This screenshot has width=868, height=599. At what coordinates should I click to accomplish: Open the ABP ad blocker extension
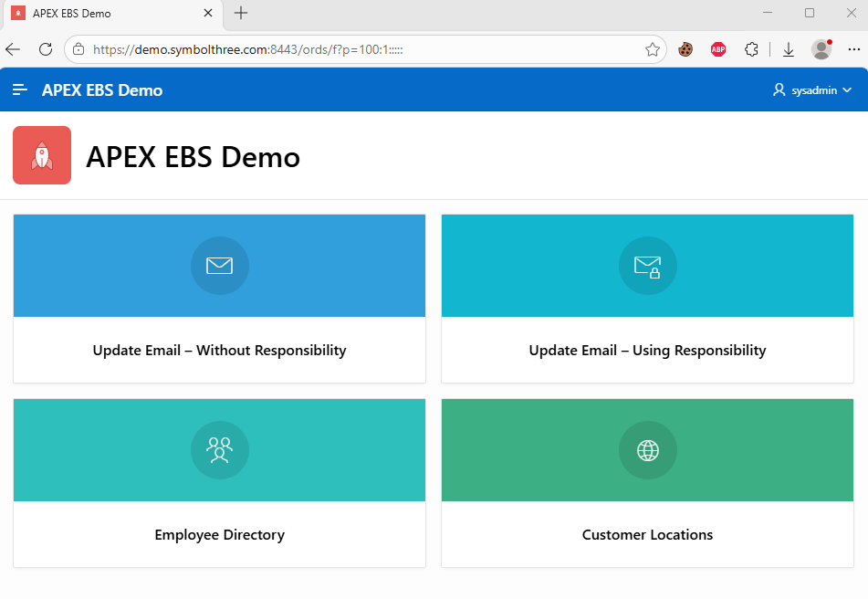(718, 49)
